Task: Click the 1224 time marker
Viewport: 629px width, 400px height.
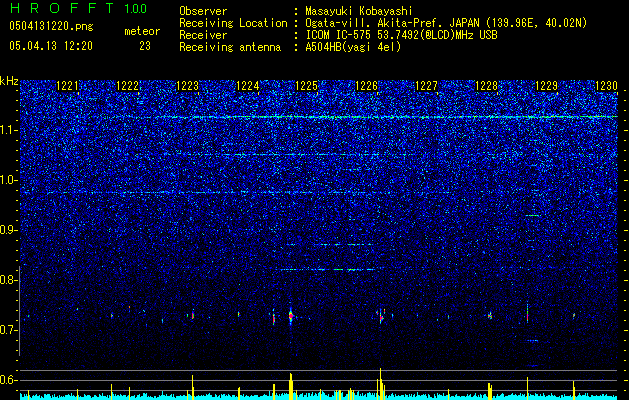Action: pyautogui.click(x=248, y=85)
